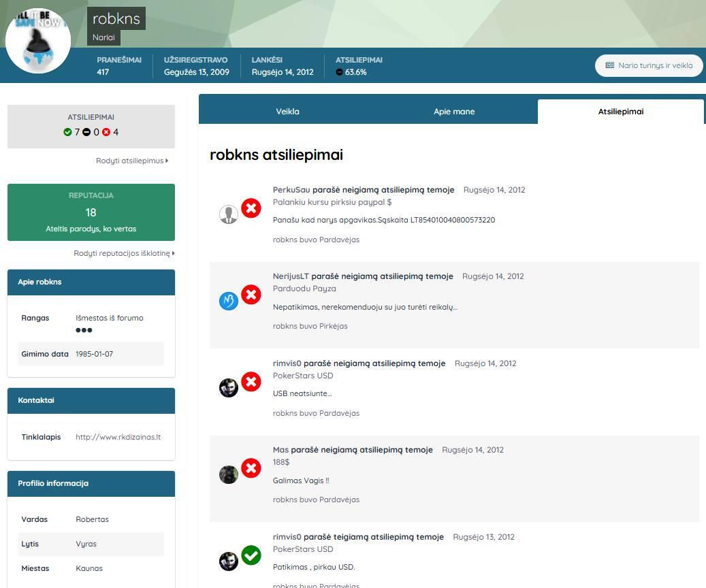Click the green Reputacija box

click(91, 212)
